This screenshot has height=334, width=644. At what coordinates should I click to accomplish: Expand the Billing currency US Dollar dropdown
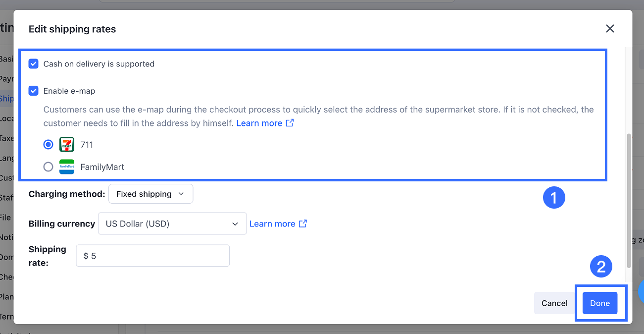tap(172, 223)
